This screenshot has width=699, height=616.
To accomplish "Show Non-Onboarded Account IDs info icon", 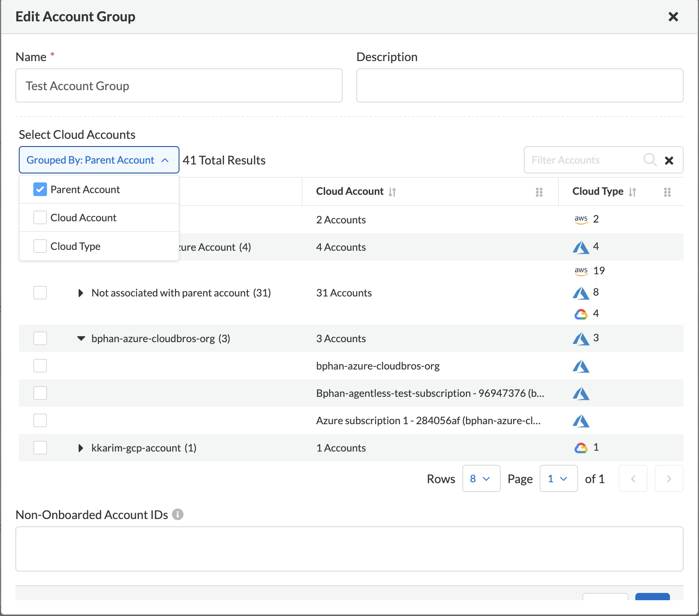I will (178, 514).
